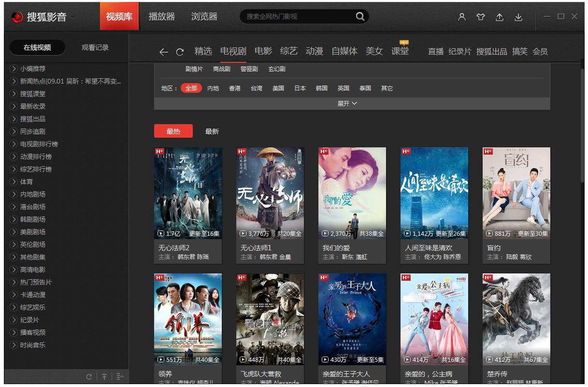Open the skin (shirt) icon
588x387 pixels.
[481, 17]
